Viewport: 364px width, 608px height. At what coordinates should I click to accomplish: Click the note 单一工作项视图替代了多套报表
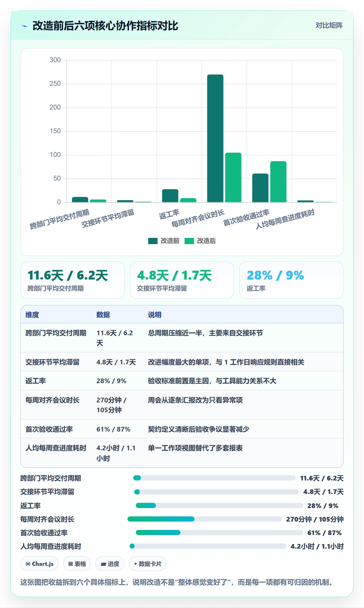(x=195, y=448)
